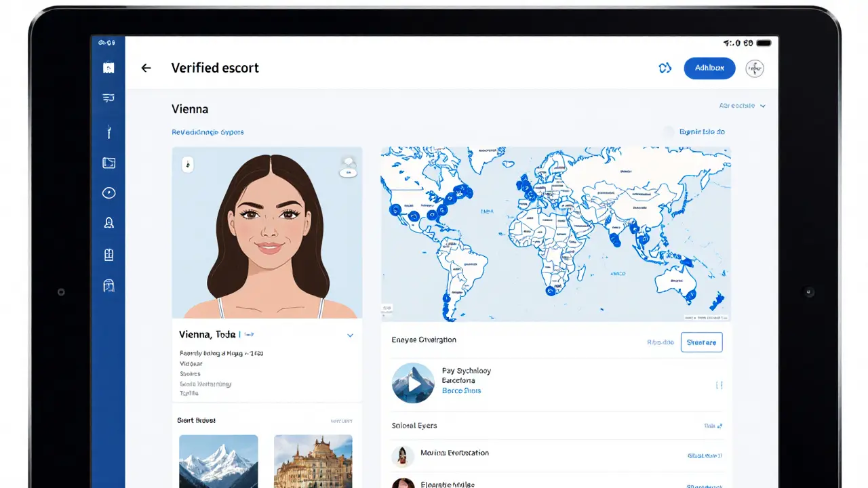Click the blue link under the Vienna heading
Screen dimensions: 868x488
point(208,131)
